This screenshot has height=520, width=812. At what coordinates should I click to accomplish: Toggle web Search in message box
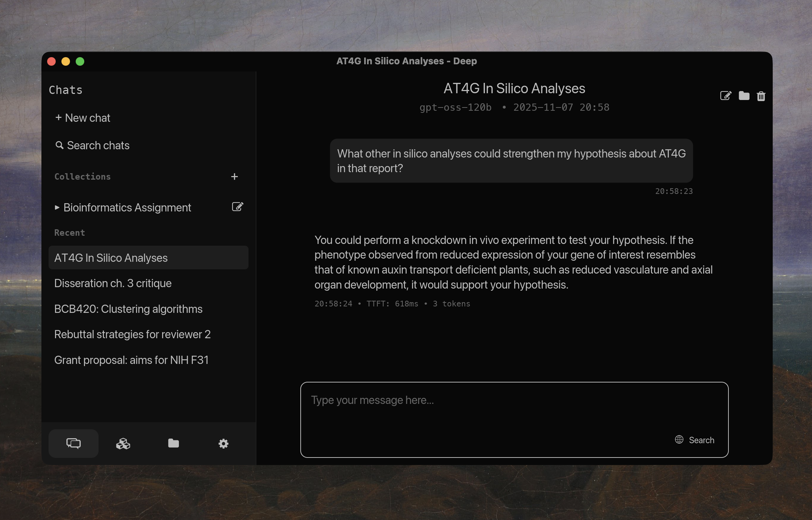[695, 440]
